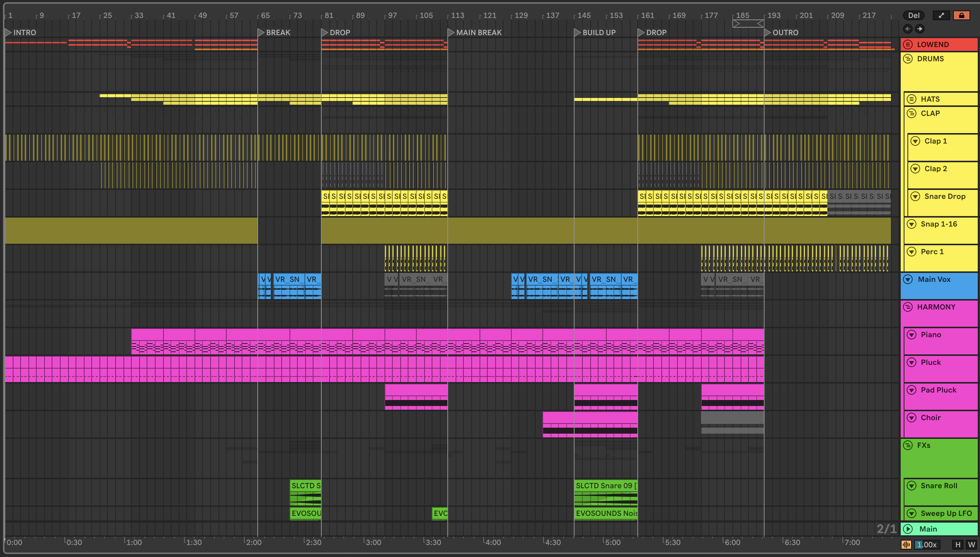Select the short EVC sweep clip

[x=440, y=513]
